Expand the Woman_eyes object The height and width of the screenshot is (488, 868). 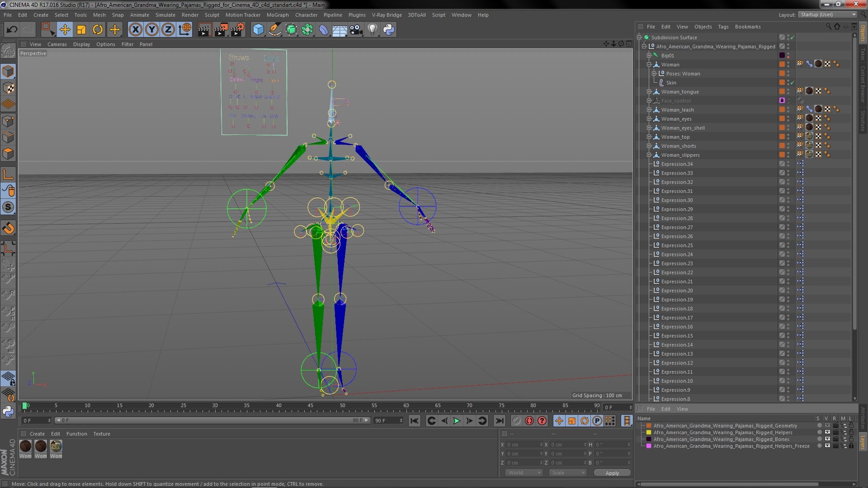click(x=649, y=119)
